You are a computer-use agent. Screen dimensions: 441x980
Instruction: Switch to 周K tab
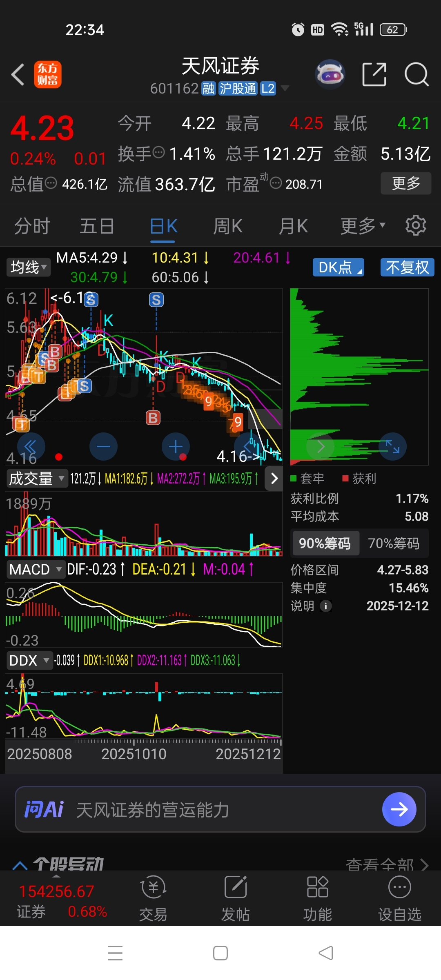pyautogui.click(x=228, y=225)
